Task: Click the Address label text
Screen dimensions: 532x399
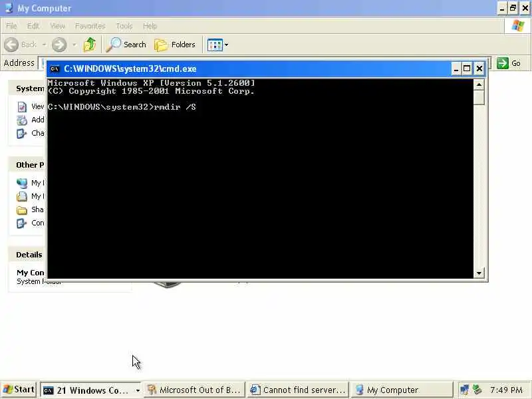Action: (x=19, y=63)
